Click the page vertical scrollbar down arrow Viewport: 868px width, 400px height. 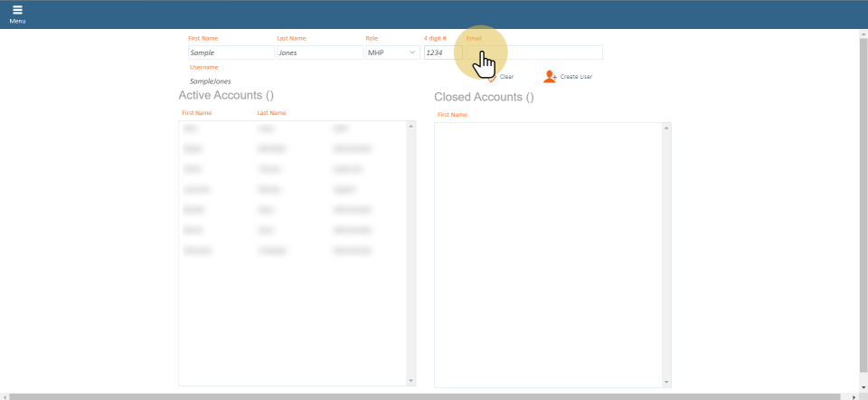(863, 388)
